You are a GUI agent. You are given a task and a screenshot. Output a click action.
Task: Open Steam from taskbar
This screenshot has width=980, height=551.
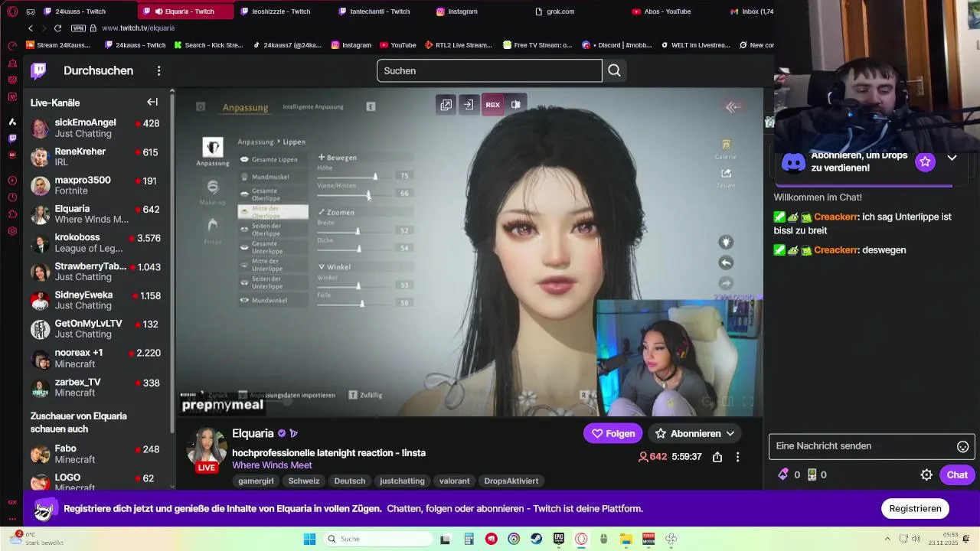pos(537,539)
